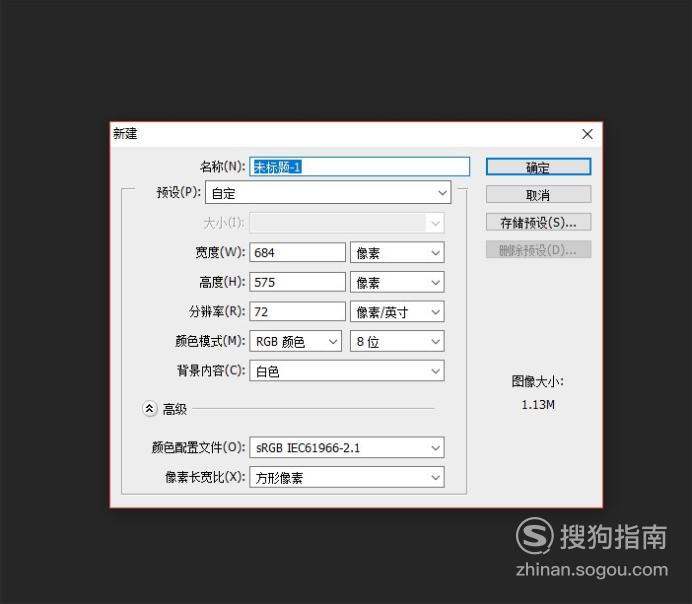Open the 像素长宽比 dropdown showing 方形像素
This screenshot has height=604, width=692.
(346, 477)
